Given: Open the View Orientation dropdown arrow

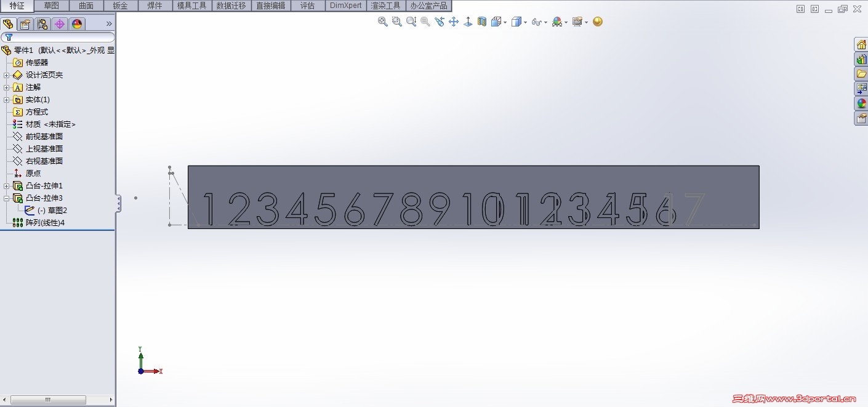Looking at the screenshot, I should [505, 22].
